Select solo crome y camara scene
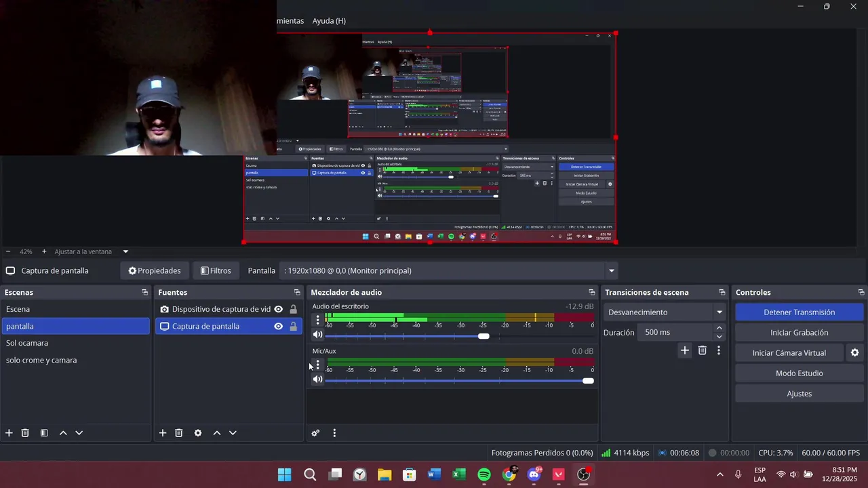868x488 pixels. coord(75,360)
